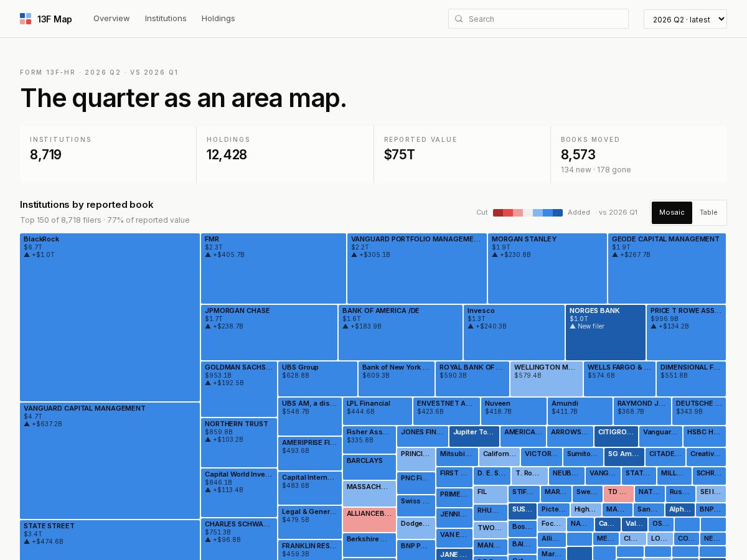The height and width of the screenshot is (560, 747).
Task: Open the Dimensional $551.8B tile
Action: 691,379
